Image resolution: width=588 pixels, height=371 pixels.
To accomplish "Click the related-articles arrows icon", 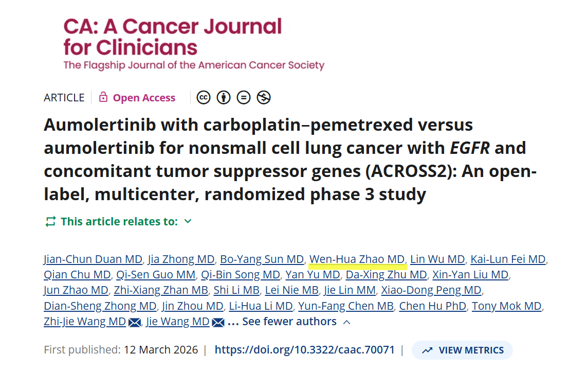I will tap(50, 222).
